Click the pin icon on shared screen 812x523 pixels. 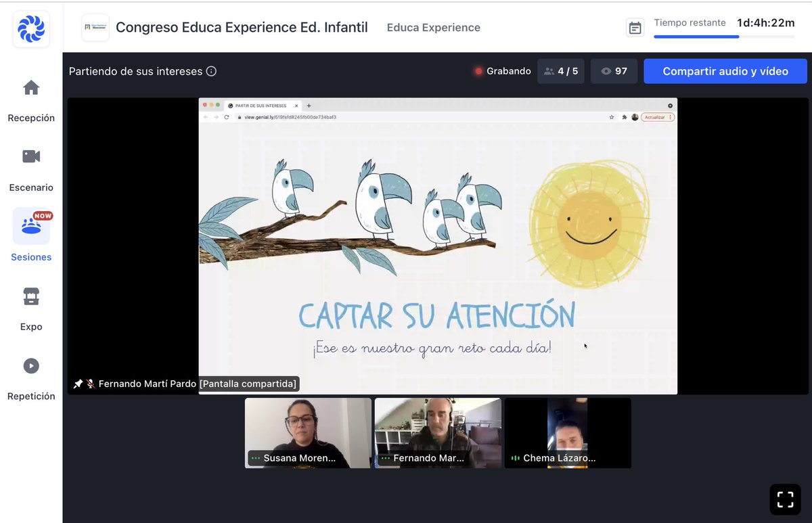tap(78, 384)
